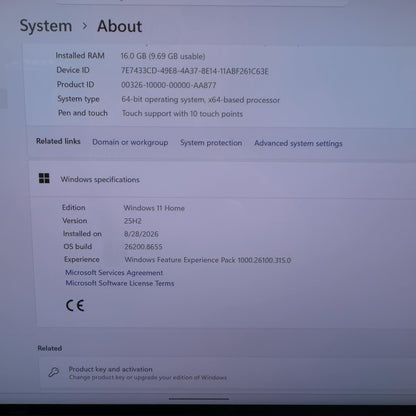Select the Edition label
The height and width of the screenshot is (416, 416).
click(73, 207)
